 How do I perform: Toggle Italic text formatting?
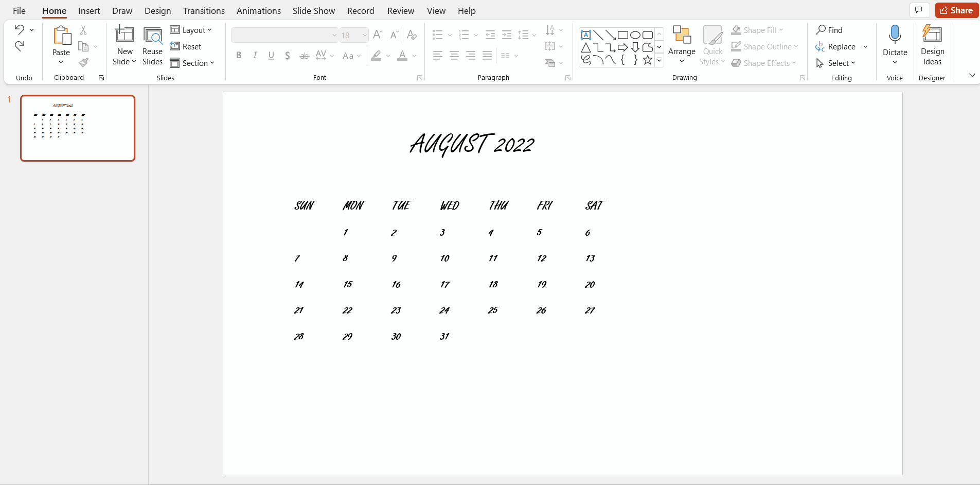tap(255, 56)
